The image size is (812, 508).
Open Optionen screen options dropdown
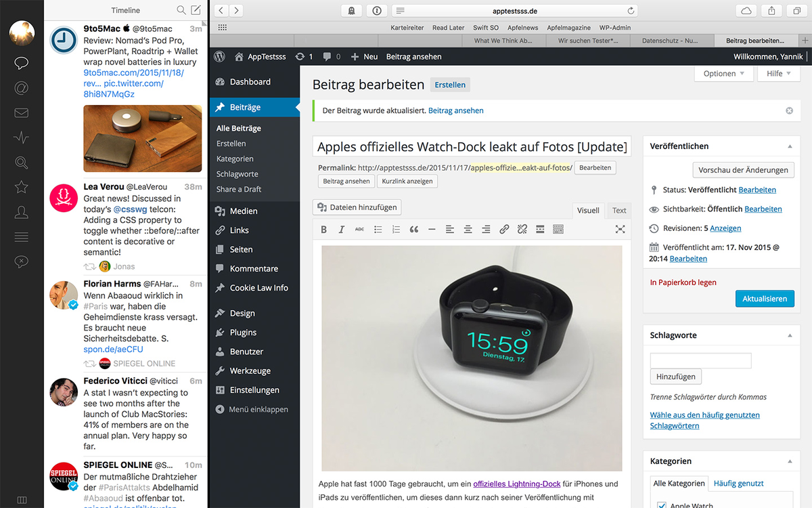point(723,73)
